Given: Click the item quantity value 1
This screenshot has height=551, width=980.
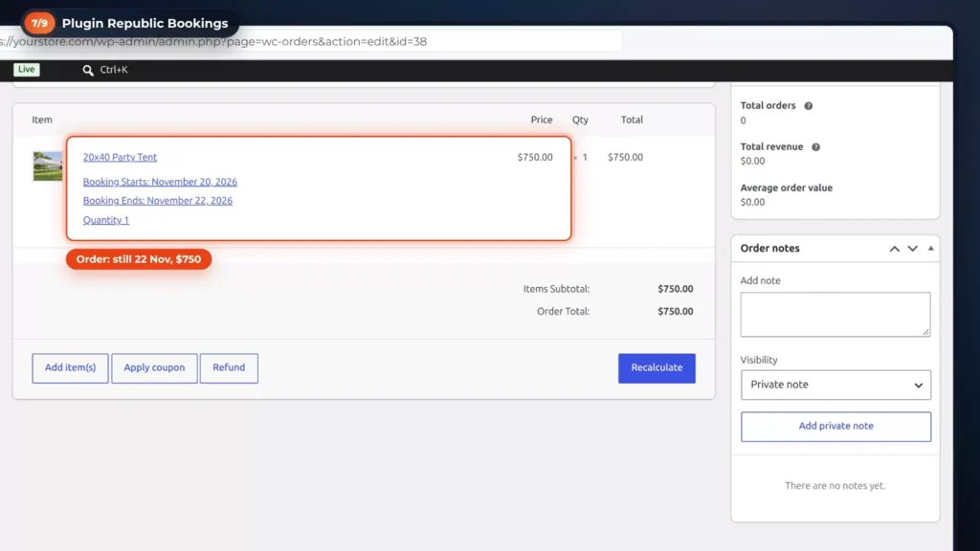Looking at the screenshot, I should (585, 158).
